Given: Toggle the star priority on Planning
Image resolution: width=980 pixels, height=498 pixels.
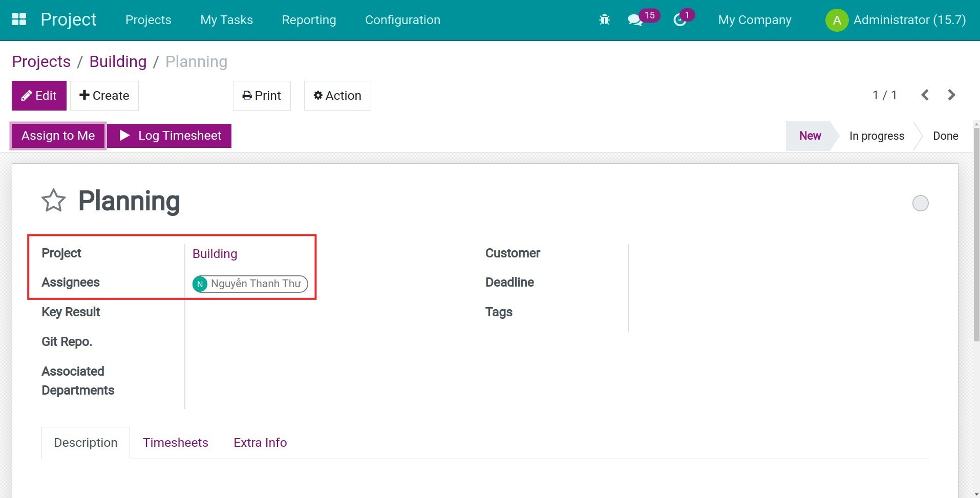Looking at the screenshot, I should pyautogui.click(x=54, y=201).
